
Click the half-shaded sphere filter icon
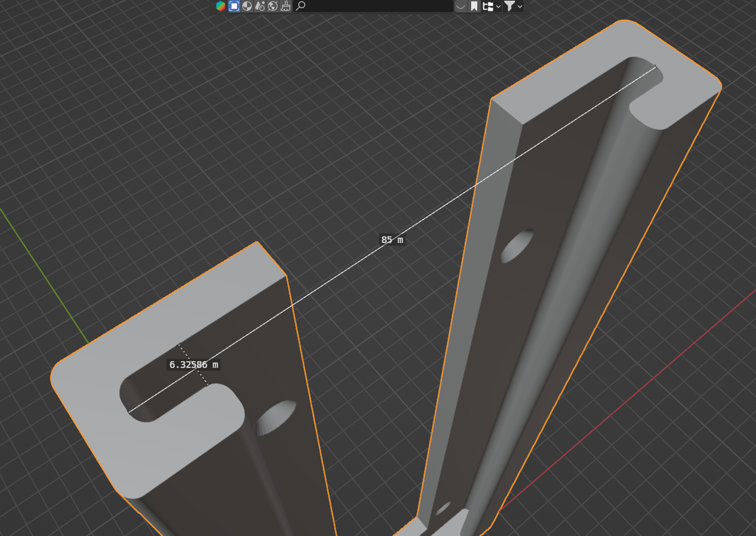click(247, 6)
